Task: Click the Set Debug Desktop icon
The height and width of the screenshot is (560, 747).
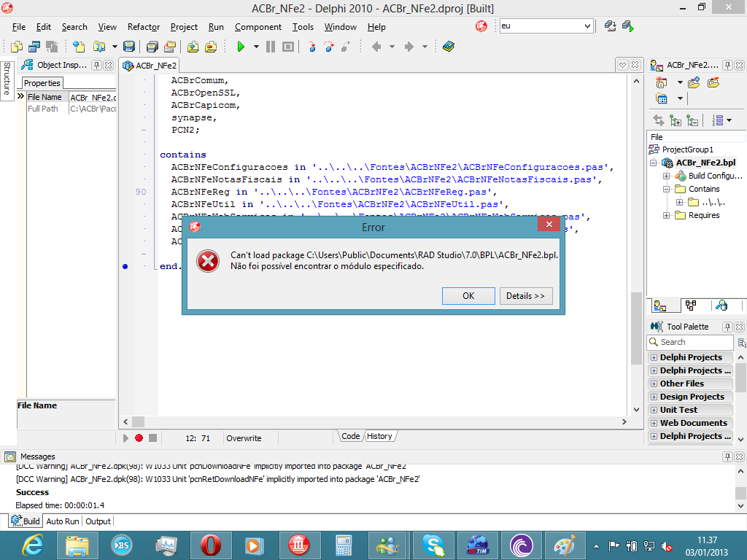Action: click(x=628, y=26)
